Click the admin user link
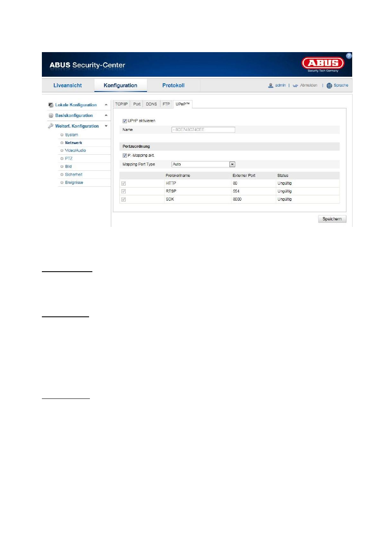This screenshot has width=392, height=554. (280, 85)
